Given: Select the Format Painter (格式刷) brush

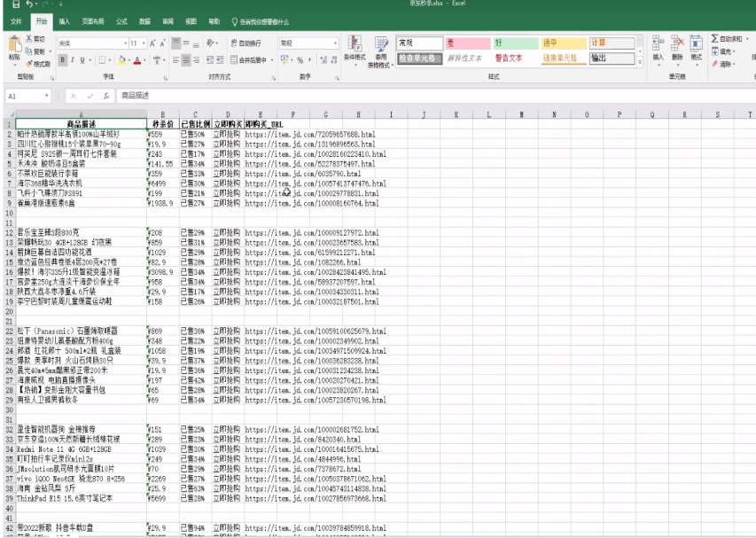Looking at the screenshot, I should click(x=29, y=64).
